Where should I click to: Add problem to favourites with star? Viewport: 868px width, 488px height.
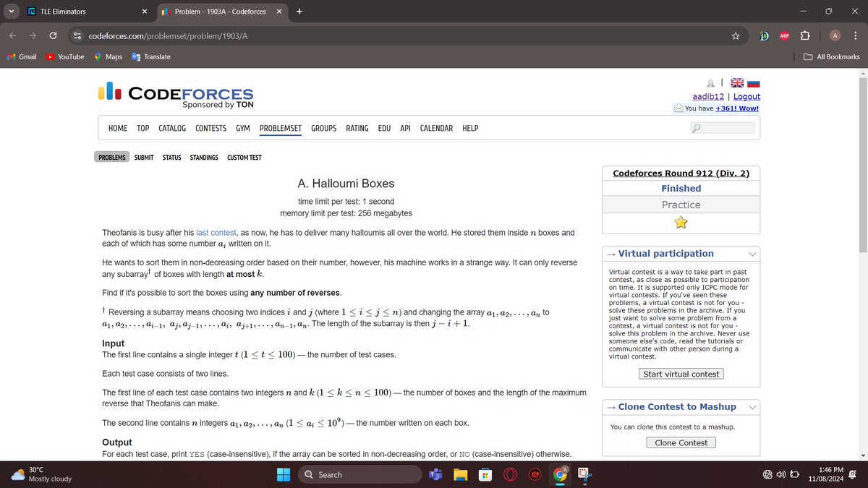[681, 222]
